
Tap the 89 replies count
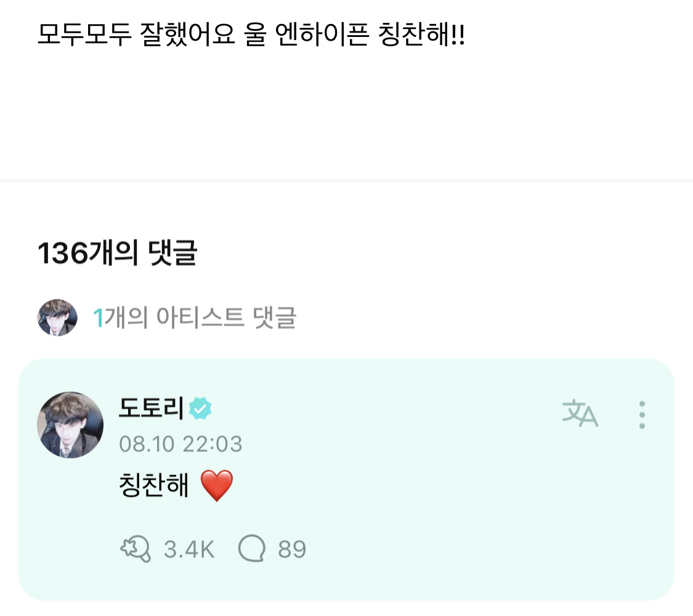(x=292, y=549)
